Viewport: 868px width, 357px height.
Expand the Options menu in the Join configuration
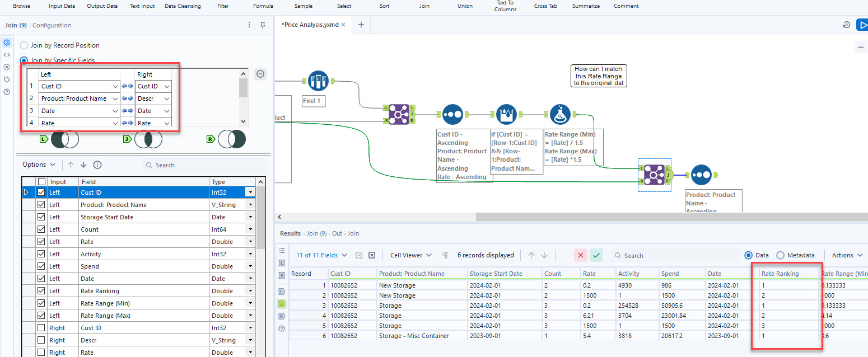point(38,165)
